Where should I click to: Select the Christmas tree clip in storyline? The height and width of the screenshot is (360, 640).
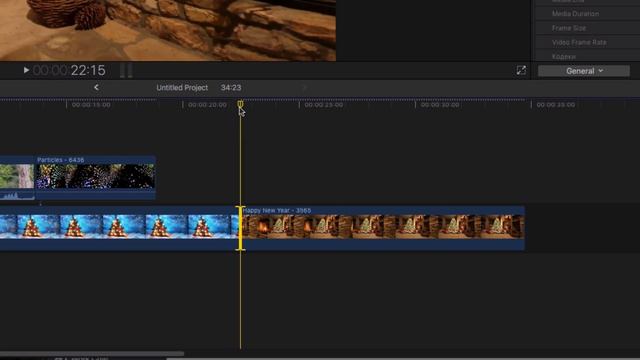(119, 228)
